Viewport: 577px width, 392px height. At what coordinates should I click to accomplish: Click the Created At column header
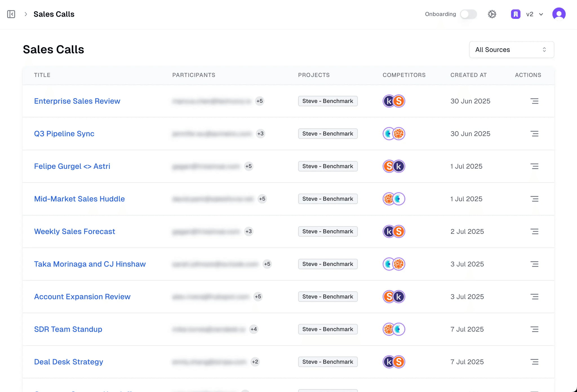[x=468, y=75]
